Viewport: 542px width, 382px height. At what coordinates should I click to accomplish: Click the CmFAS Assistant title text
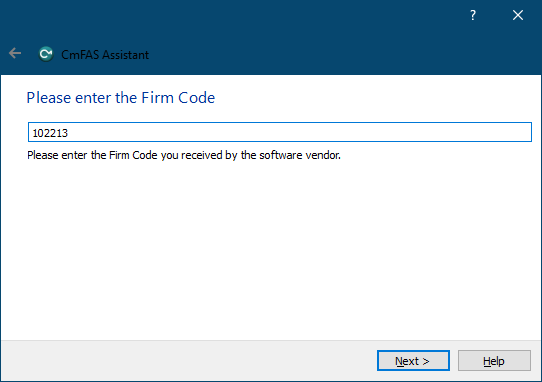[x=105, y=55]
